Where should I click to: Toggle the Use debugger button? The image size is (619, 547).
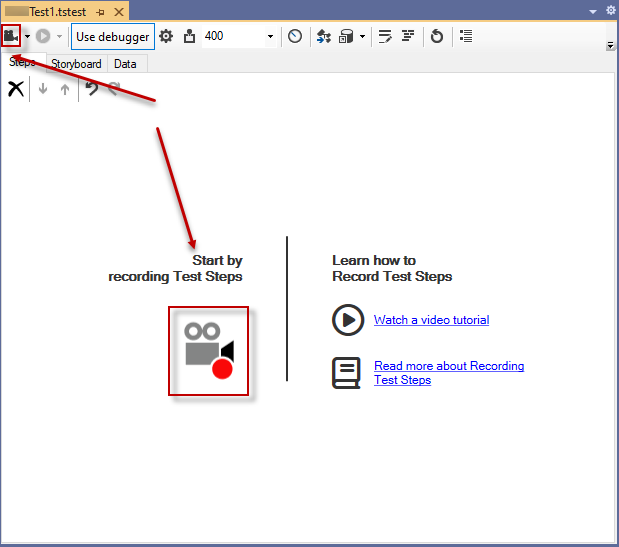113,36
